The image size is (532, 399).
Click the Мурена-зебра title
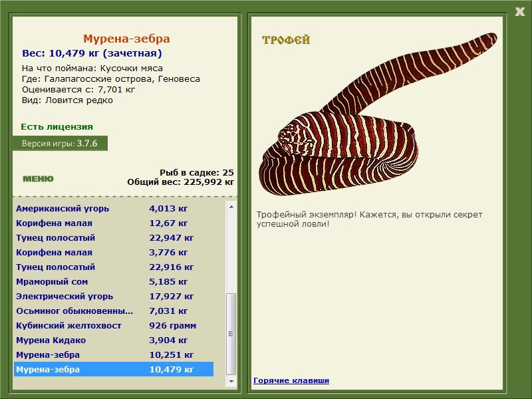pyautogui.click(x=126, y=39)
